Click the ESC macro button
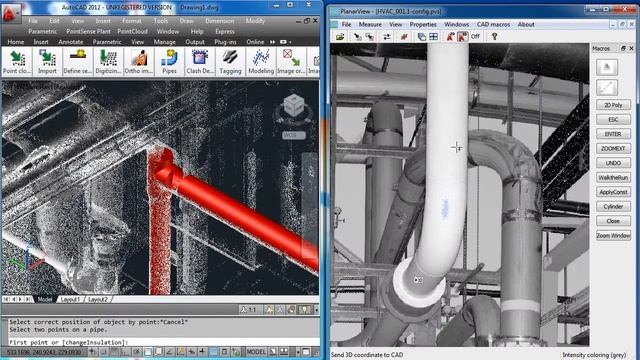640x360 pixels. (613, 120)
